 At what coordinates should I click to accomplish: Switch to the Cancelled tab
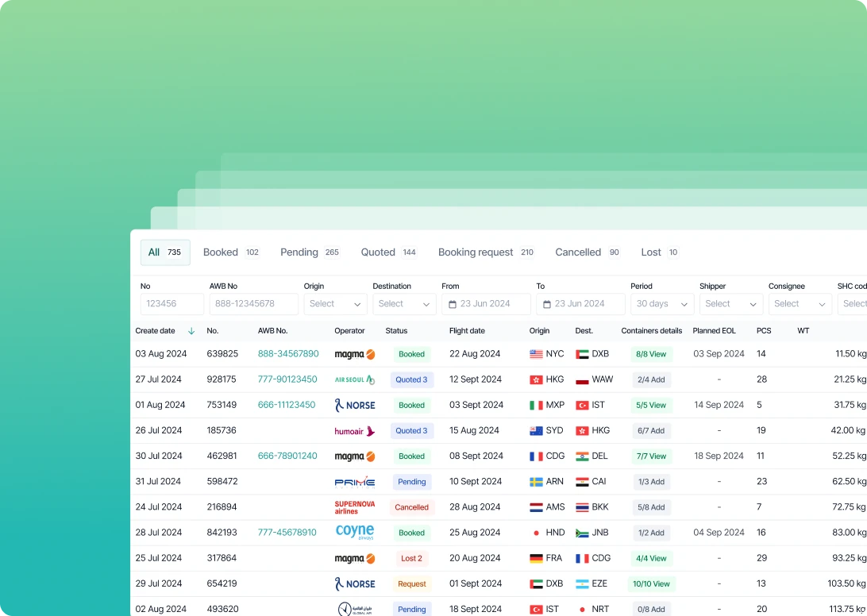point(578,252)
